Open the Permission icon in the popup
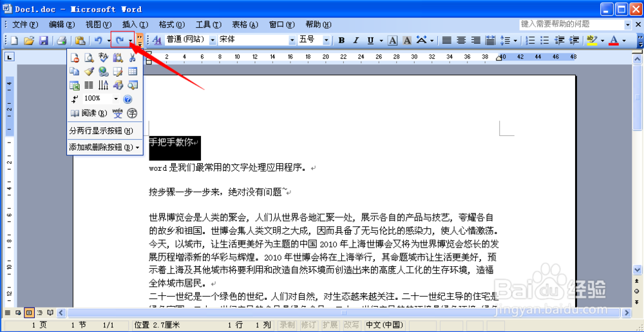644x332 pixels. (x=74, y=58)
